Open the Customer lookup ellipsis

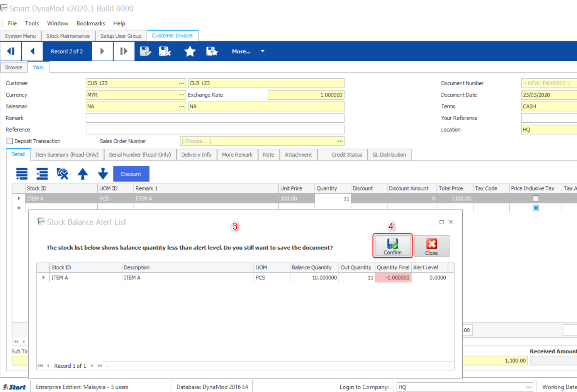(182, 83)
